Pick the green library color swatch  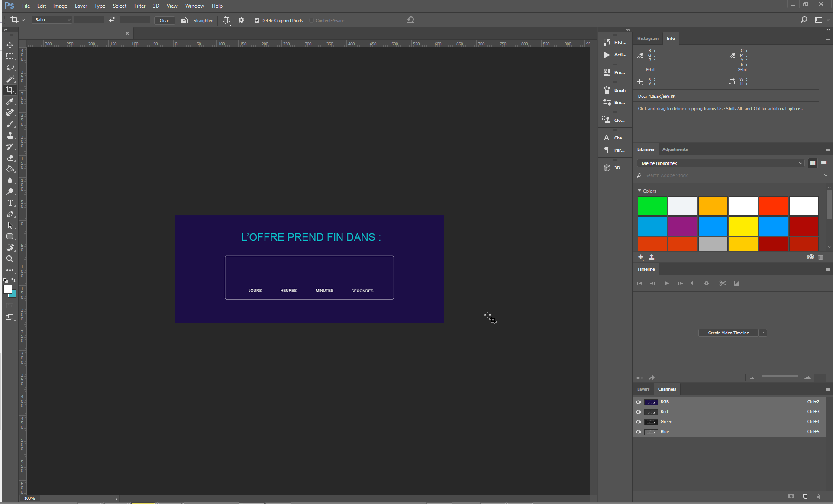[x=652, y=206]
